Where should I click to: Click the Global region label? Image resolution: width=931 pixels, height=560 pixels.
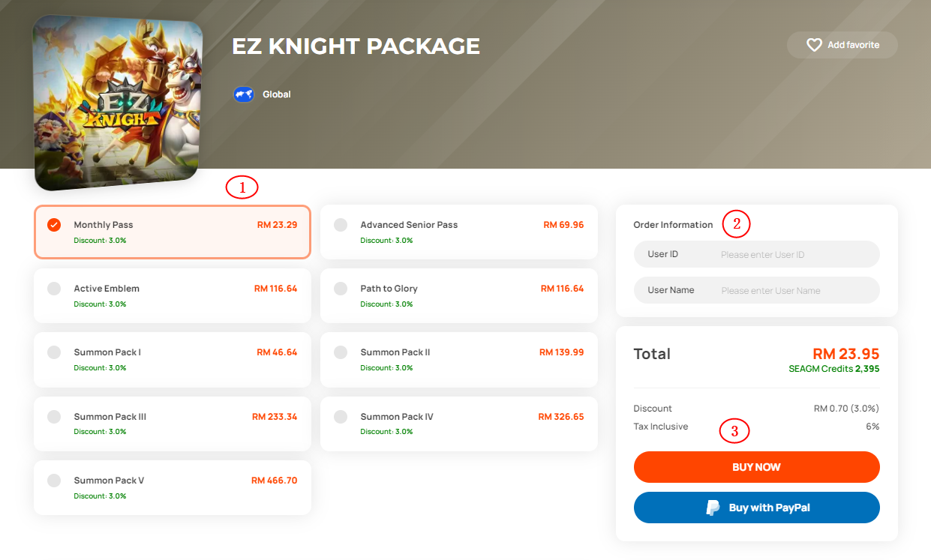pyautogui.click(x=276, y=94)
